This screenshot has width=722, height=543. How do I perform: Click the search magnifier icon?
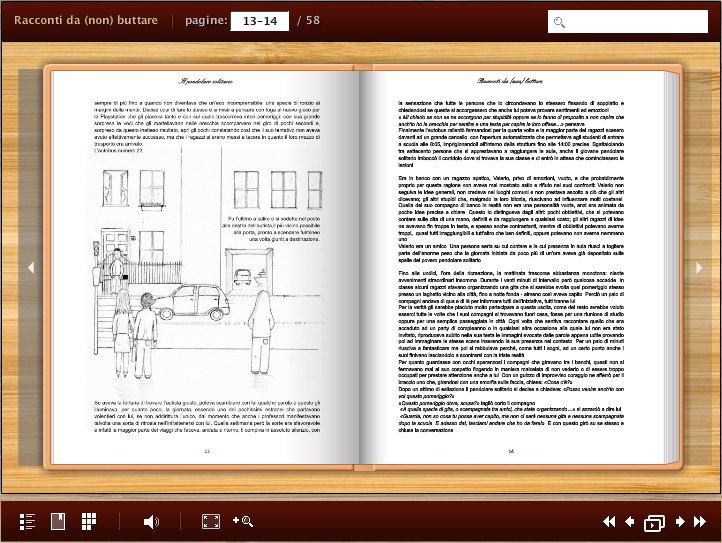click(559, 22)
